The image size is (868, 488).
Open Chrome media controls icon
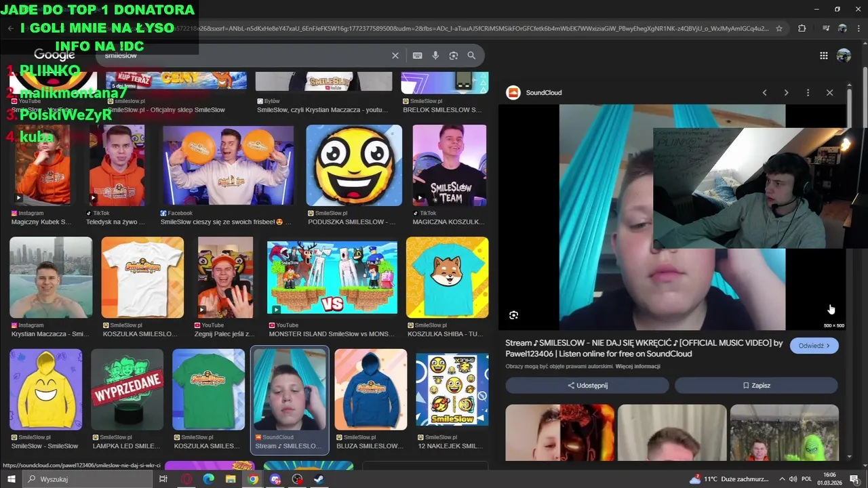(825, 28)
